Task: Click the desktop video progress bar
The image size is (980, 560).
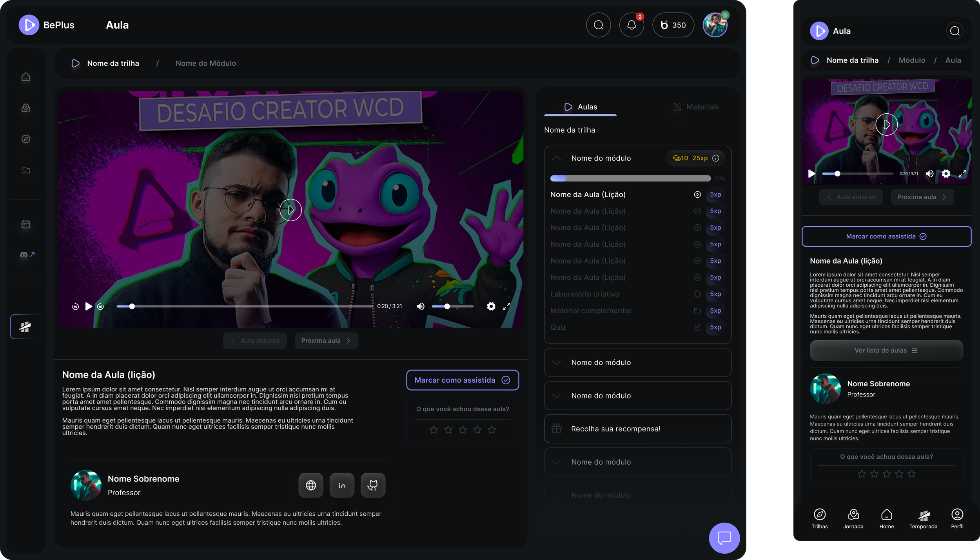Action: click(x=245, y=306)
